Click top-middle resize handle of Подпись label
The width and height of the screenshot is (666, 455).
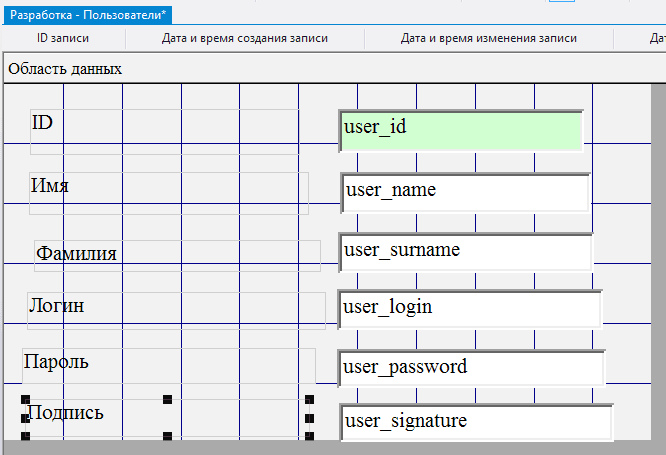tap(167, 399)
